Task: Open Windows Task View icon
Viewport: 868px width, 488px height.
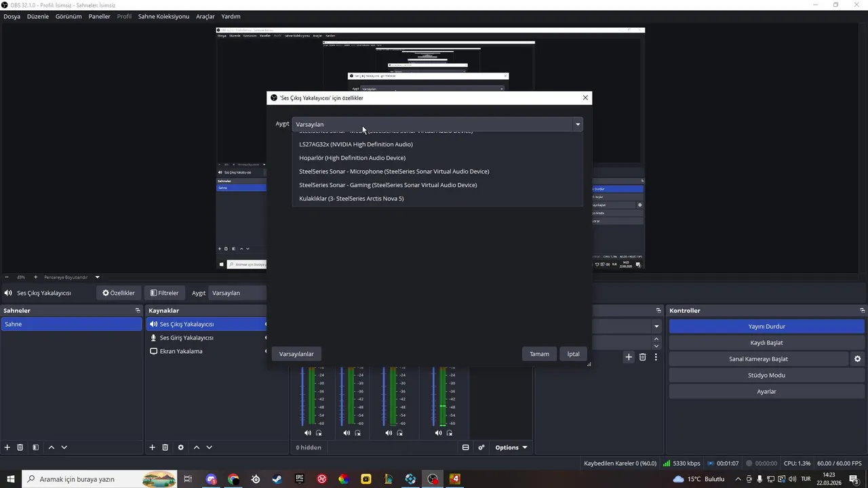Action: pyautogui.click(x=189, y=479)
